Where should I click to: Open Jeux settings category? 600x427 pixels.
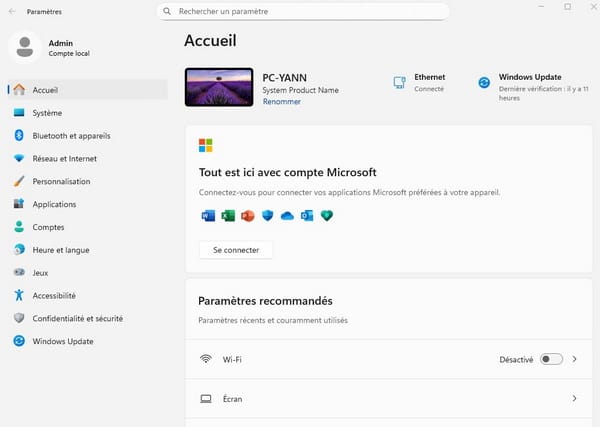point(88,272)
